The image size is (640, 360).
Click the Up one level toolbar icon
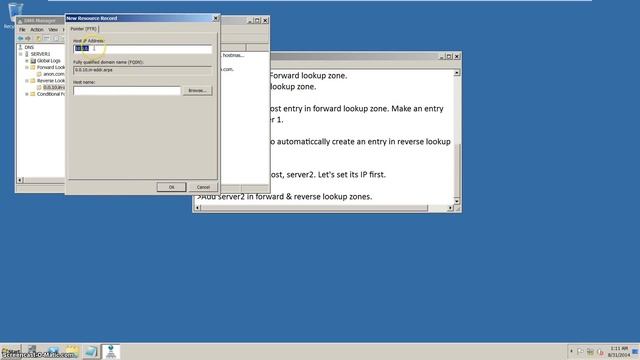pos(38,38)
